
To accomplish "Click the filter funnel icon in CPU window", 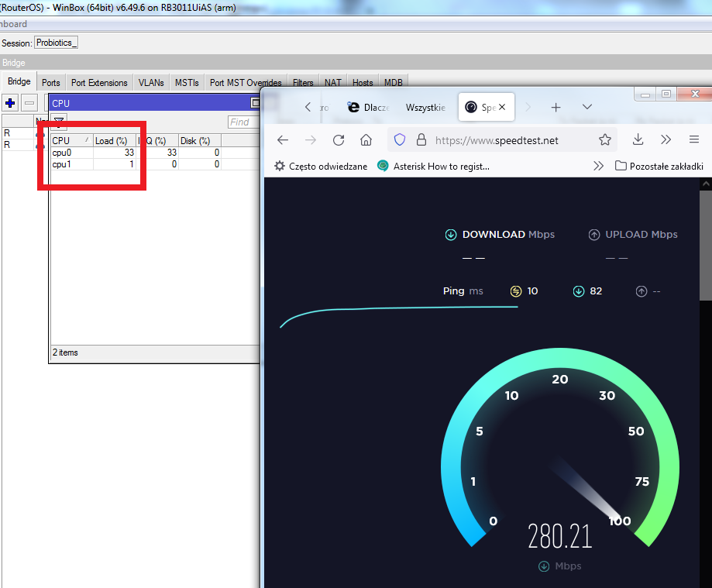I will click(59, 121).
